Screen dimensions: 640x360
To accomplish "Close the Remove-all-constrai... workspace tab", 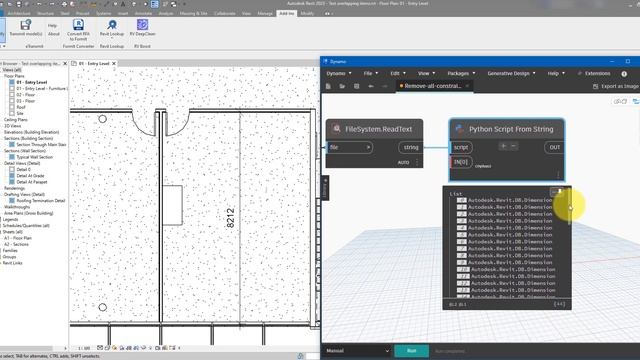I will tap(467, 86).
